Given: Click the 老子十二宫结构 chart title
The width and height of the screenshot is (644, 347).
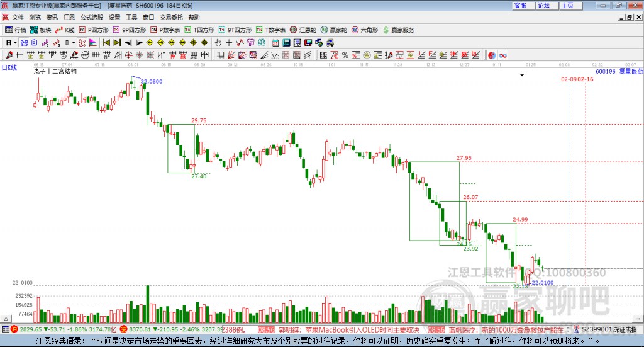Looking at the screenshot, I should 55,71.
